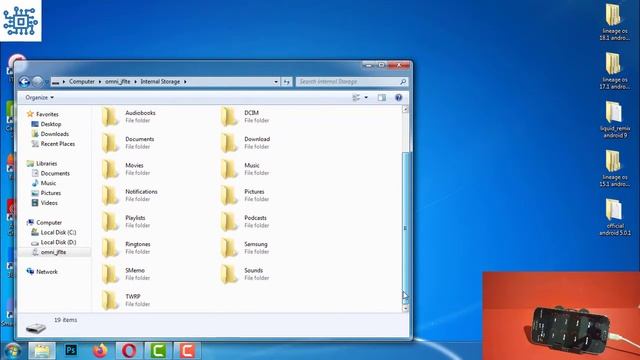Open the Ringtones folder icon
The image size is (640, 360).
tap(109, 248)
